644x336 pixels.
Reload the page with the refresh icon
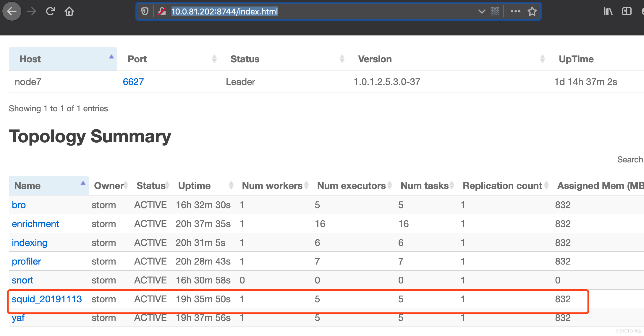tap(50, 12)
